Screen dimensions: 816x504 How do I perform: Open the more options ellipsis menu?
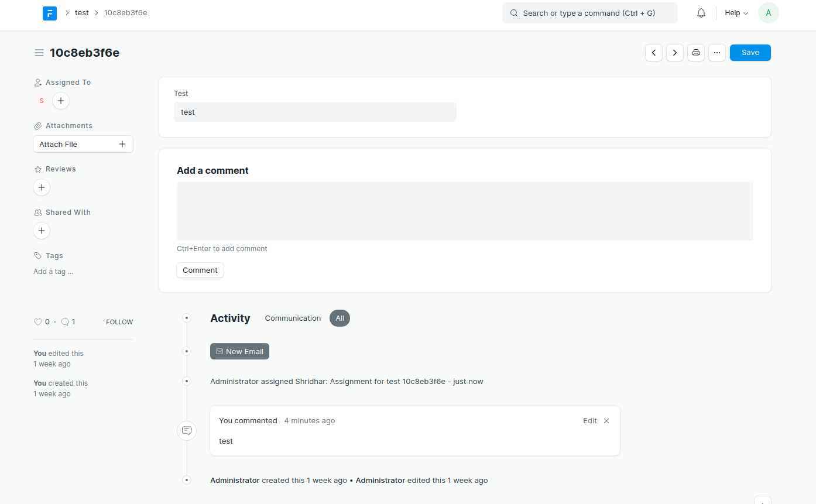point(717,52)
